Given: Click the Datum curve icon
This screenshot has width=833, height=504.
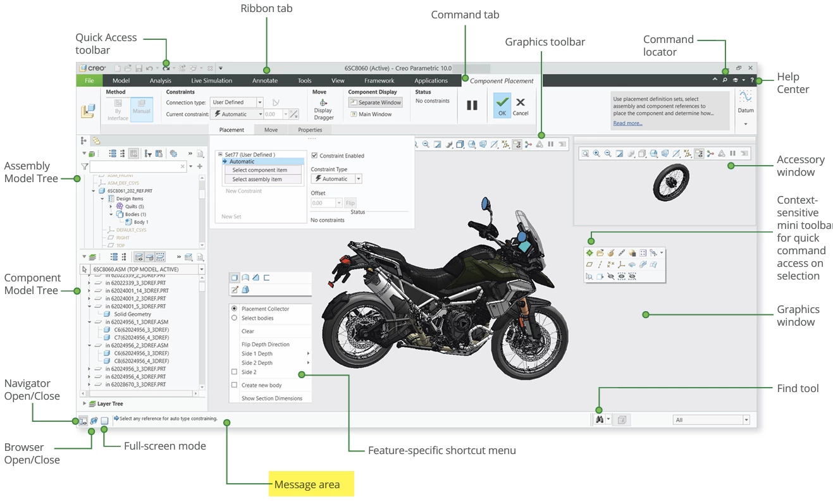Looking at the screenshot, I should 746,96.
